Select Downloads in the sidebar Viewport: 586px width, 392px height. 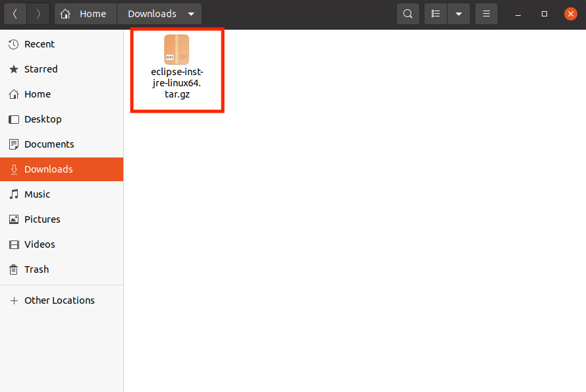click(x=62, y=169)
